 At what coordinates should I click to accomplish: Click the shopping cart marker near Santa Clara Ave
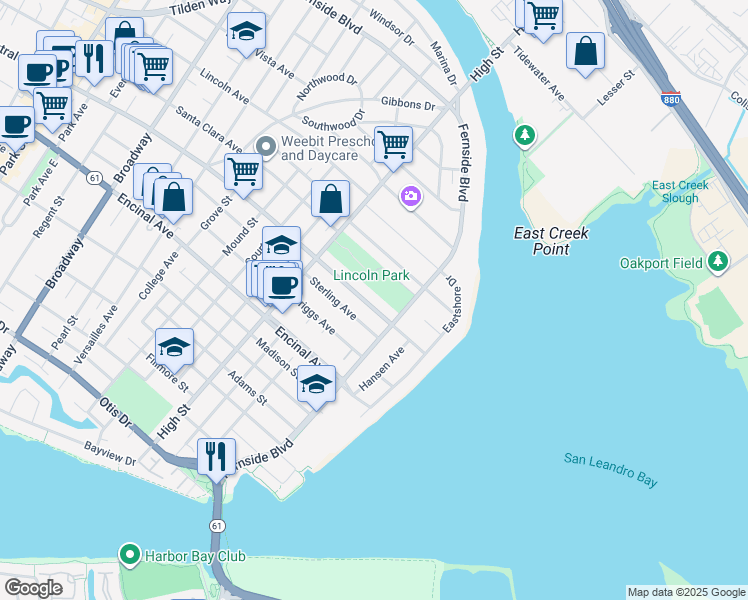click(243, 171)
